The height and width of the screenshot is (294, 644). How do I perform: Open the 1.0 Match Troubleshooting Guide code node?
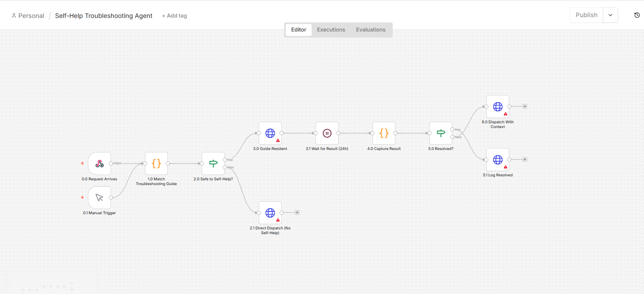click(157, 164)
